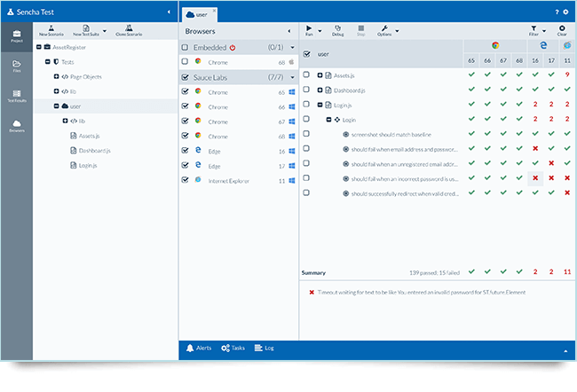Screen dimensions: 577x392
Task: Click Assets.js failure count 9 for IE 11
Action: (567, 74)
